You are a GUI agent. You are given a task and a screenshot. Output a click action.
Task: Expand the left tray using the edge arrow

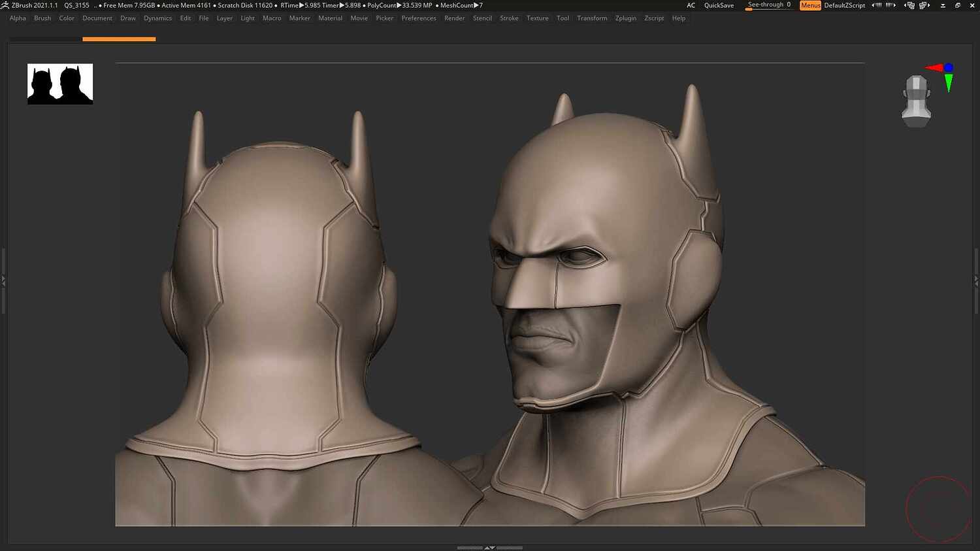(3, 280)
